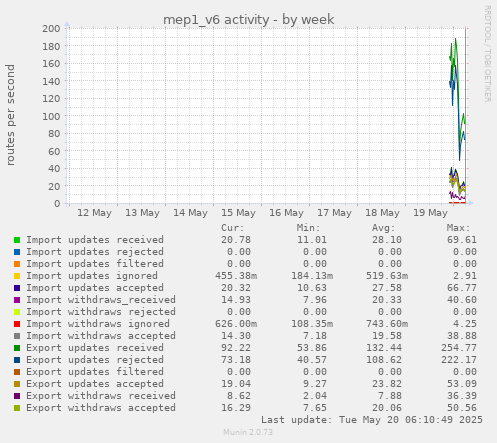Click the Avg value 132.44
The width and height of the screenshot is (497, 443).
pyautogui.click(x=384, y=348)
